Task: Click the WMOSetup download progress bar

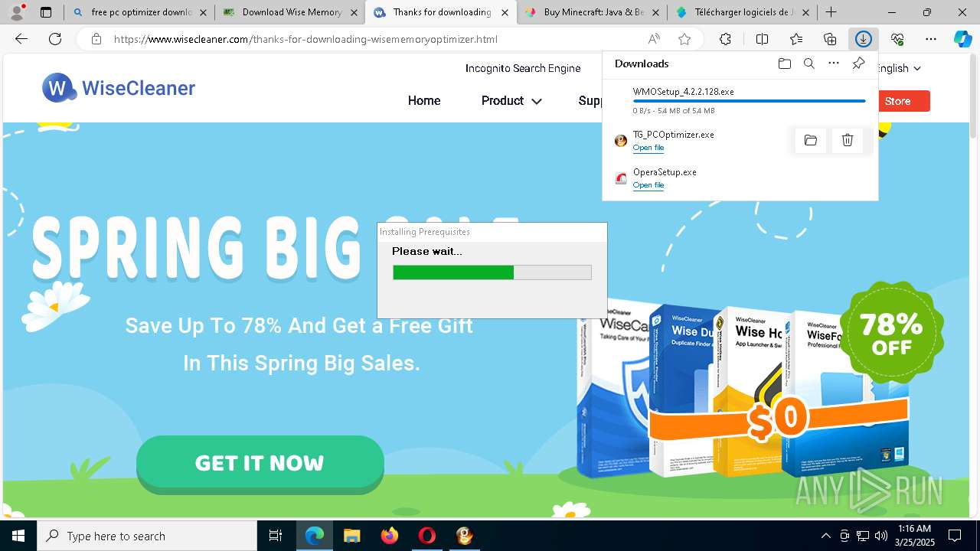Action: coord(750,101)
